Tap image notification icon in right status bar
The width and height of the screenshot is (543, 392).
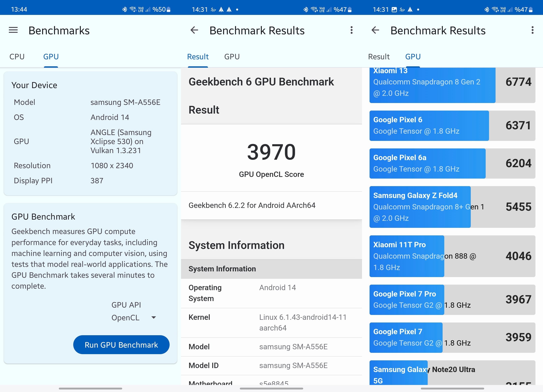coord(394,10)
